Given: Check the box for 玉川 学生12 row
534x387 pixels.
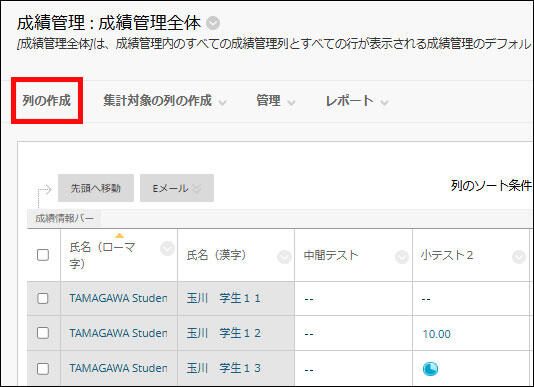Looking at the screenshot, I should tap(43, 333).
